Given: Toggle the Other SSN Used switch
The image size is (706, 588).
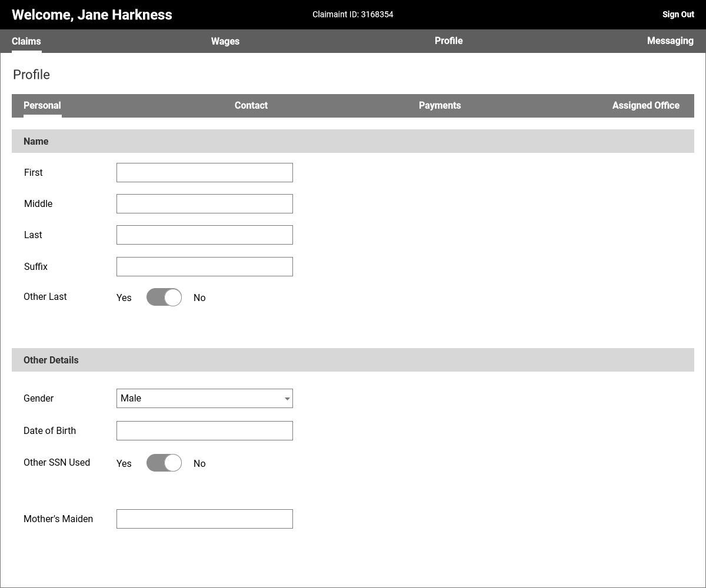Looking at the screenshot, I should 164,463.
